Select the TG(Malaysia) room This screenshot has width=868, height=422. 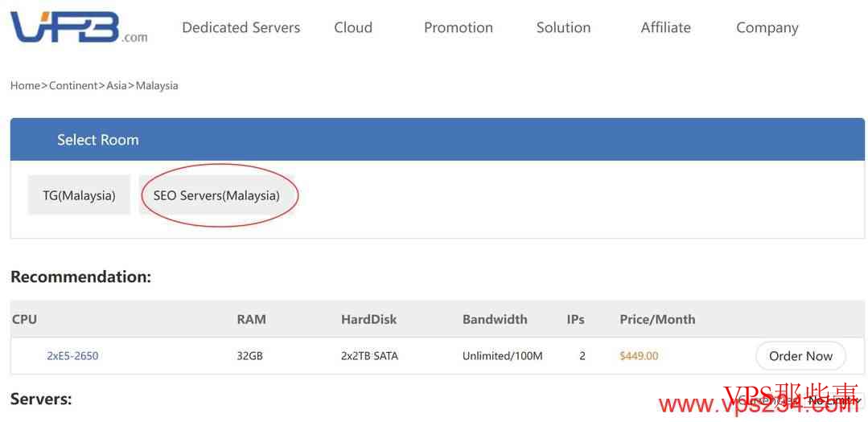tap(79, 195)
